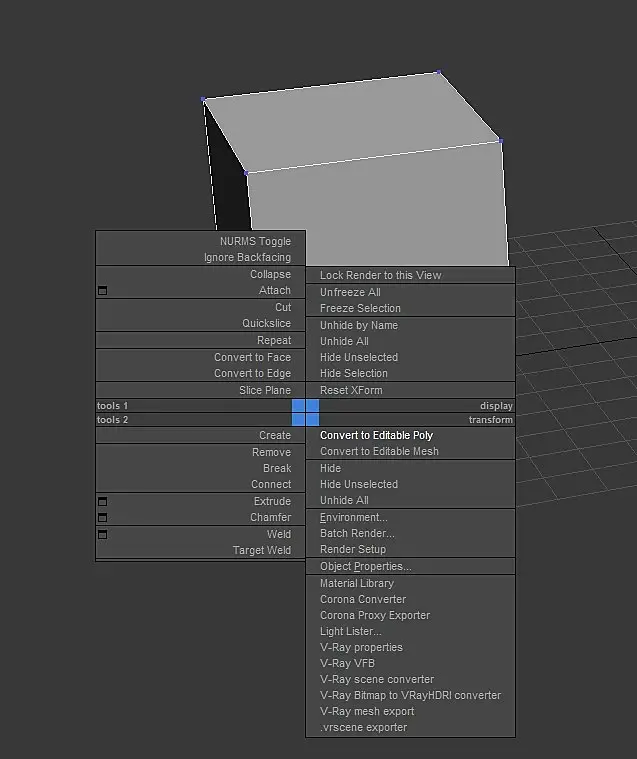The image size is (637, 759).
Task: Click Reset XForm in display quad
Action: [351, 390]
